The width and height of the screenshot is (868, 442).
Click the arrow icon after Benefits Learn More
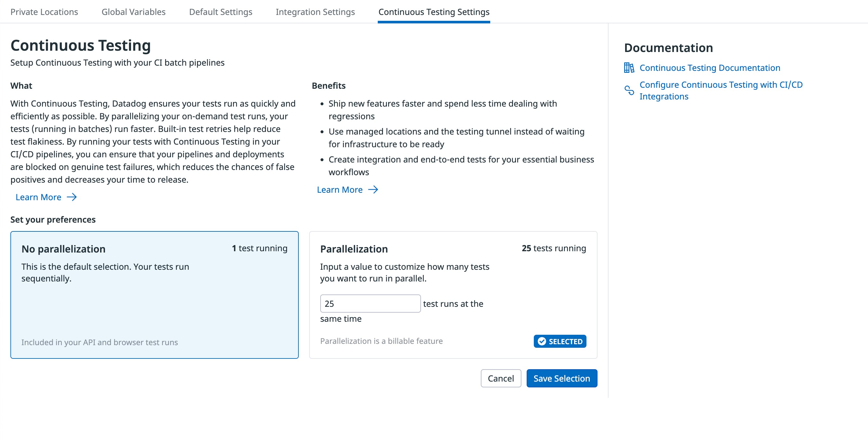coord(373,190)
